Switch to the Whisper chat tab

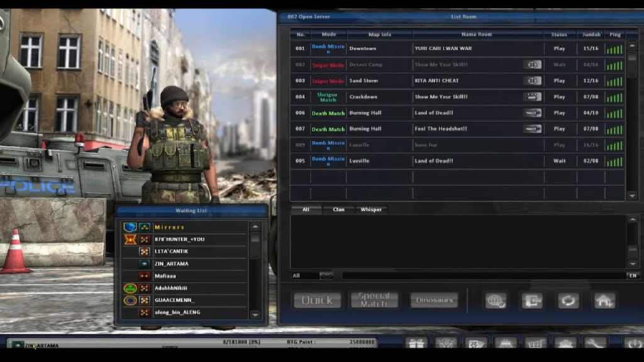point(371,209)
